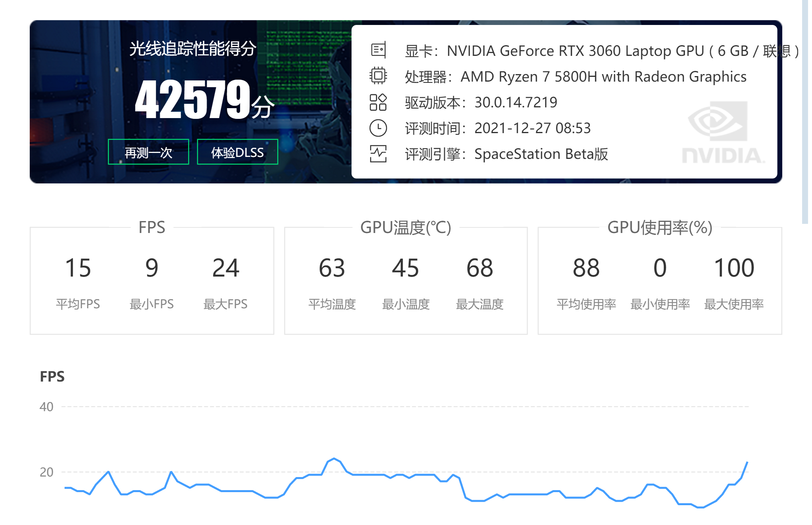Click the average FPS value 15
Screen dimensions: 812x525
[x=78, y=268]
